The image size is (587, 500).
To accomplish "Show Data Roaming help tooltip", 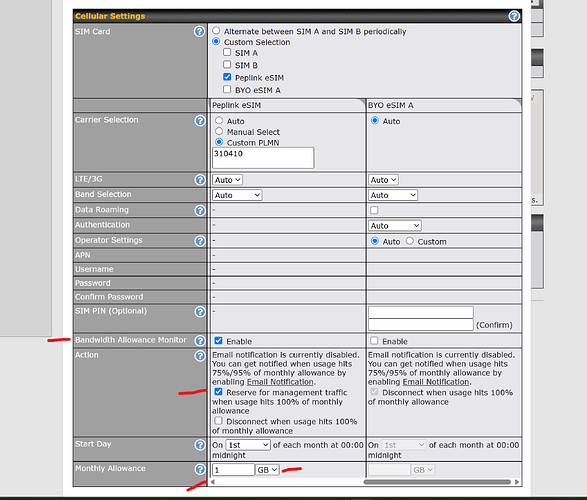I will point(200,210).
